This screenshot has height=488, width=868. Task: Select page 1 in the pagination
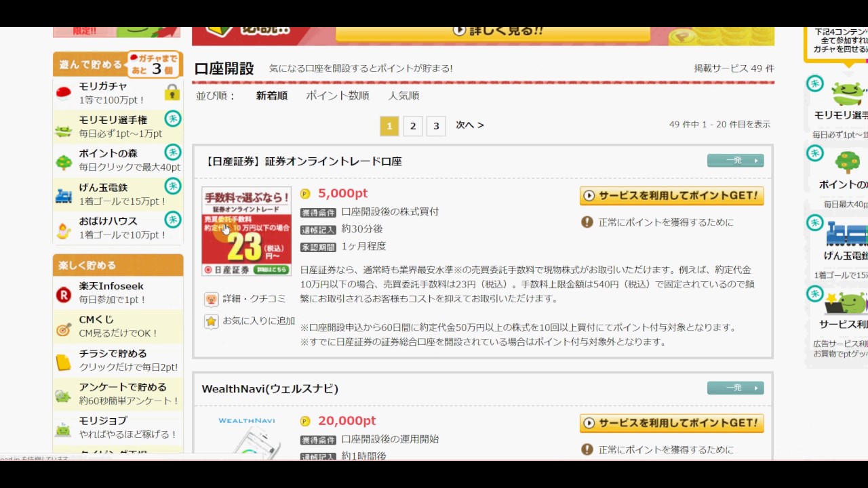389,126
